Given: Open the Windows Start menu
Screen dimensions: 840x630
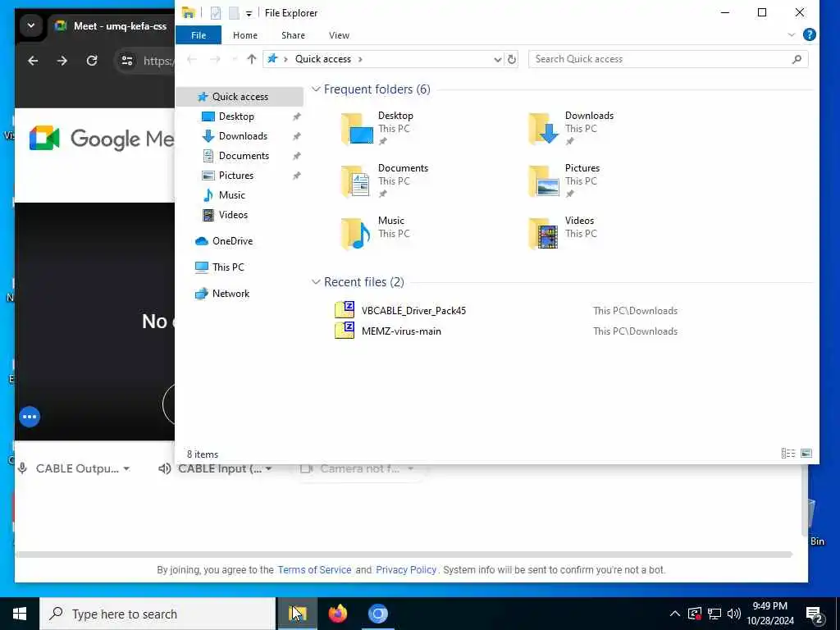Looking at the screenshot, I should pos(20,614).
